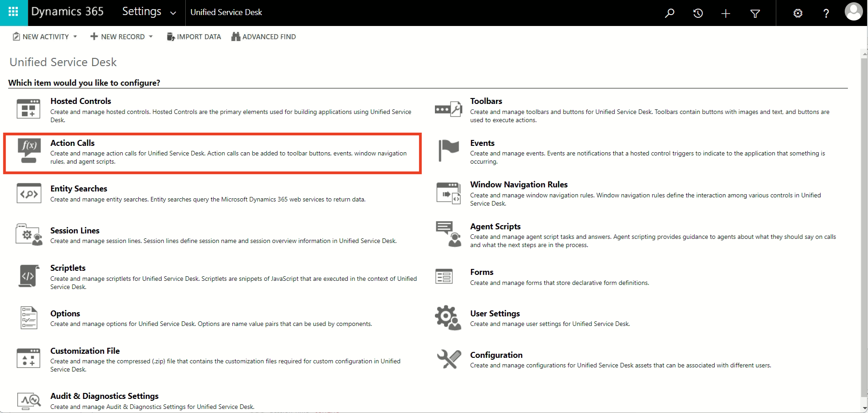Click the Scriptlets icon
Viewport: 868px width, 413px height.
click(x=28, y=276)
